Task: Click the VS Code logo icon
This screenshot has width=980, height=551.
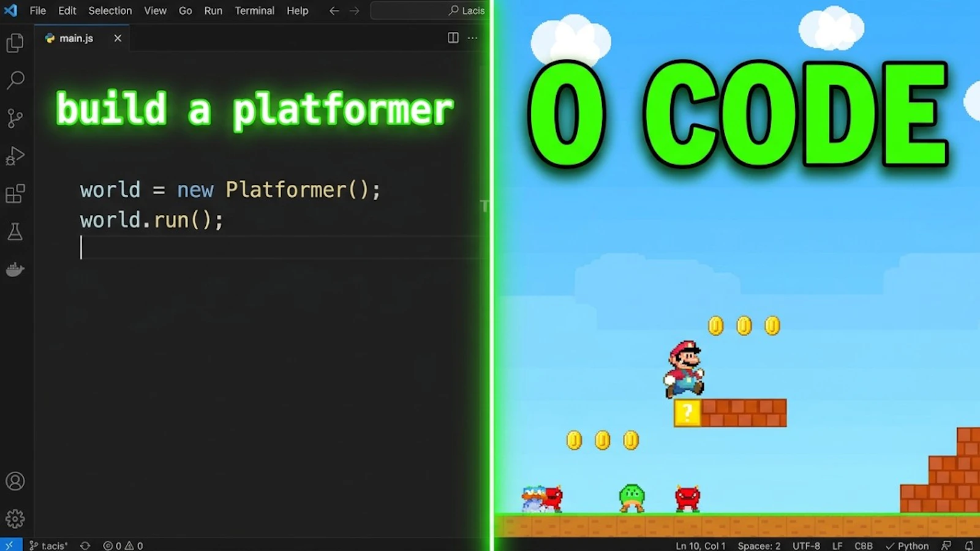Action: (x=11, y=10)
